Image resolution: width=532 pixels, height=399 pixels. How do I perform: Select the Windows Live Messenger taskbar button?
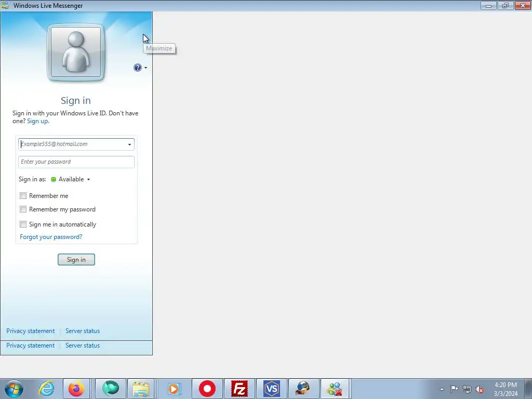tap(335, 389)
